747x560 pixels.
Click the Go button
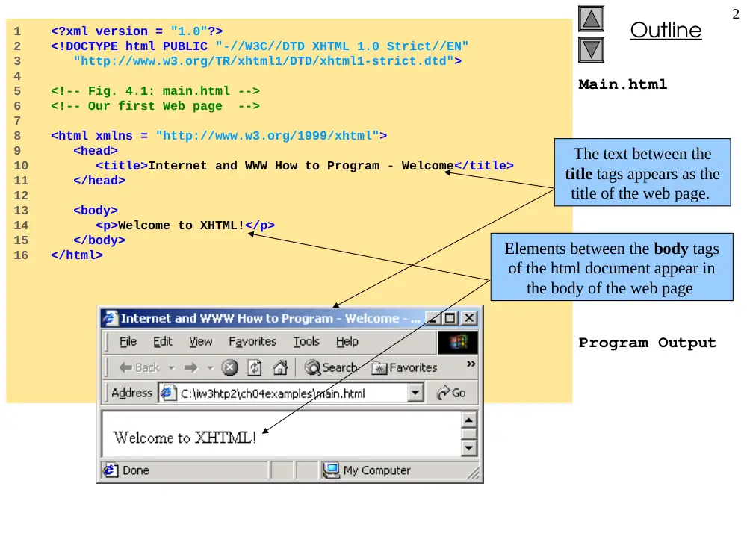coord(451,393)
